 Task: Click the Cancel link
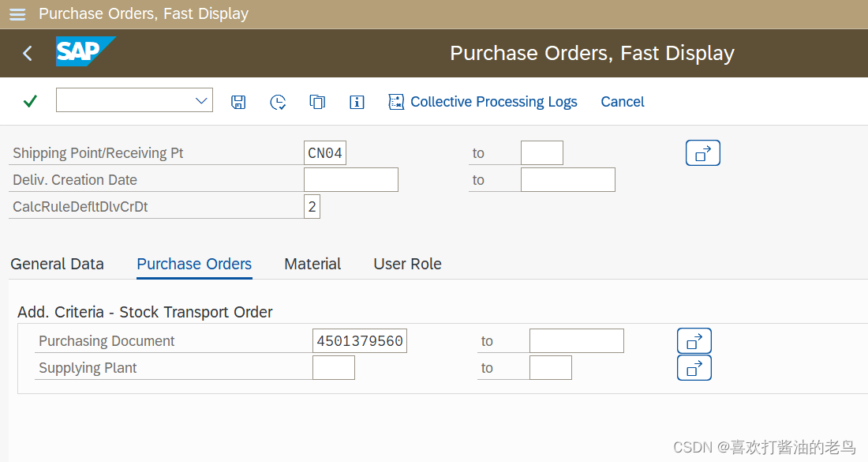point(622,101)
